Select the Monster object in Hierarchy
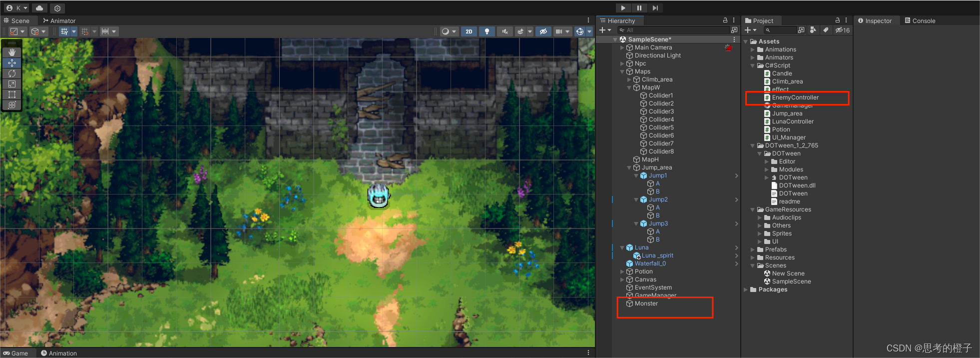980x358 pixels. click(x=646, y=303)
